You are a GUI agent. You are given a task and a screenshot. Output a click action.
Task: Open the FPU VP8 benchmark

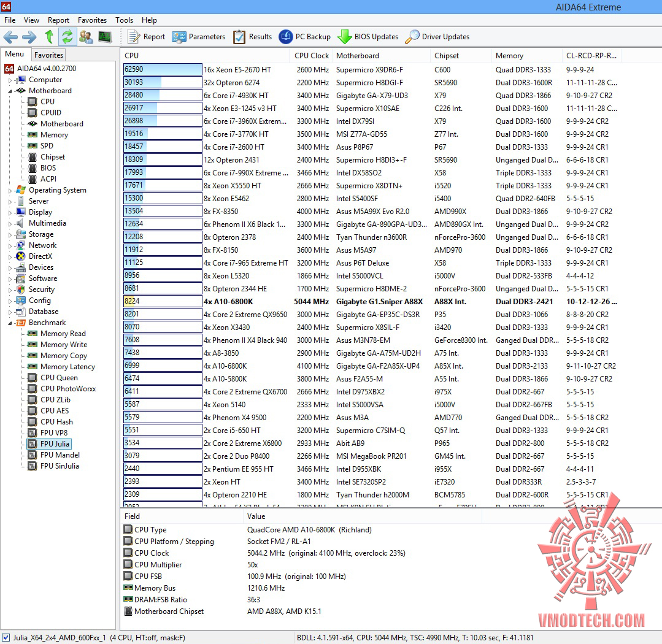[x=54, y=432]
